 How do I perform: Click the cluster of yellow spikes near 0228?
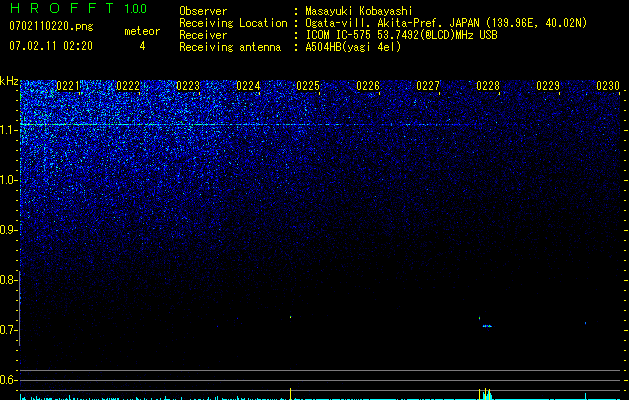(x=485, y=394)
